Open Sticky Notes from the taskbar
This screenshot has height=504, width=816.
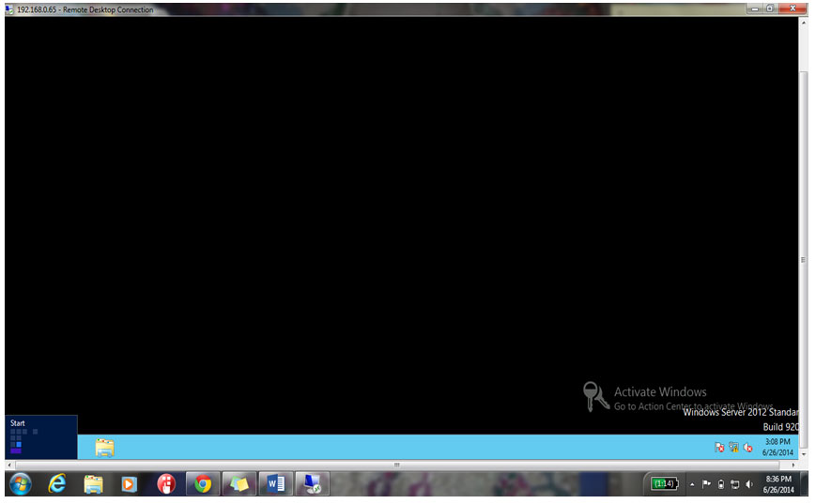[239, 484]
